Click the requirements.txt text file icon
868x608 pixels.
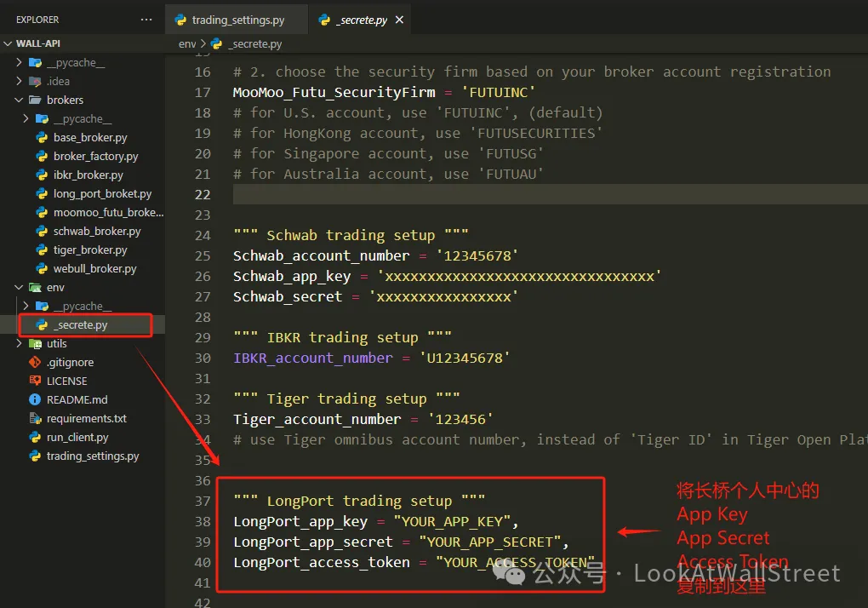[35, 419]
